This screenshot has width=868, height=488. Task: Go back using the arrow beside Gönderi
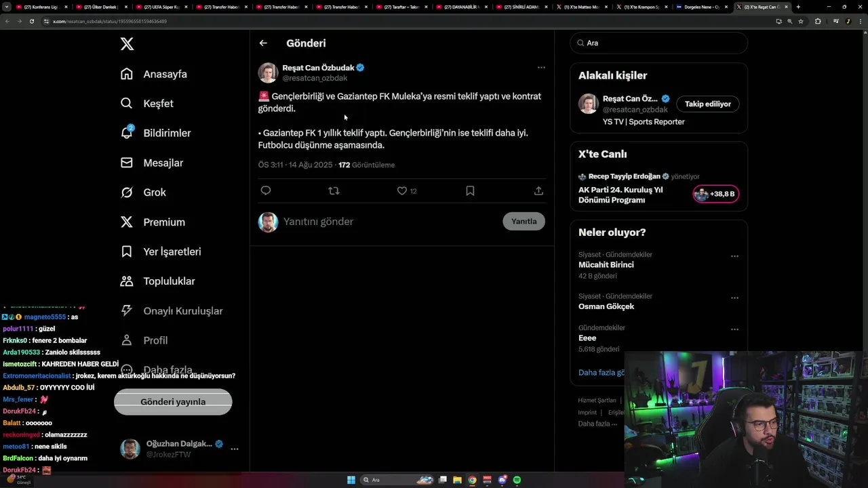tap(263, 43)
